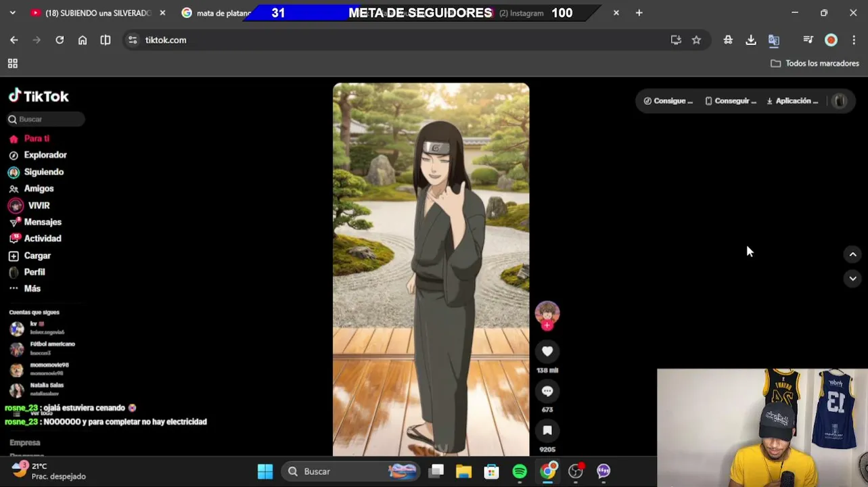Open the Todos los marcadores folder
The width and height of the screenshot is (868, 487).
[815, 64]
